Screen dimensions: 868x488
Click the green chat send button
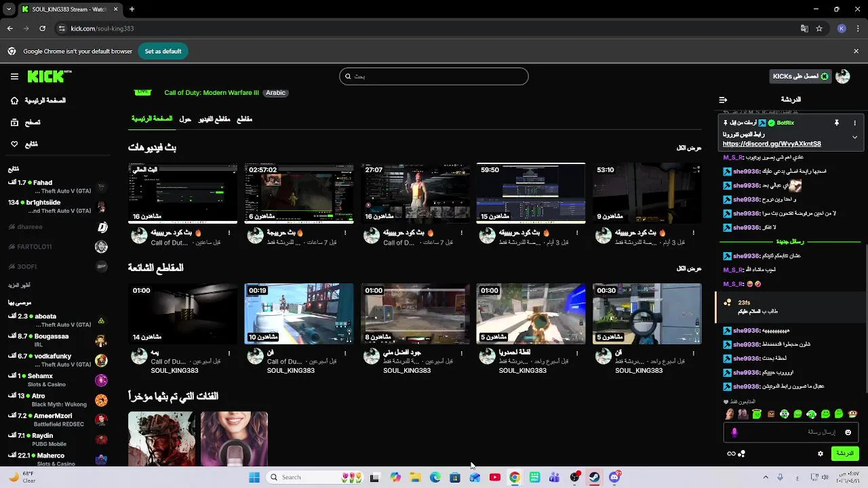coord(845,453)
